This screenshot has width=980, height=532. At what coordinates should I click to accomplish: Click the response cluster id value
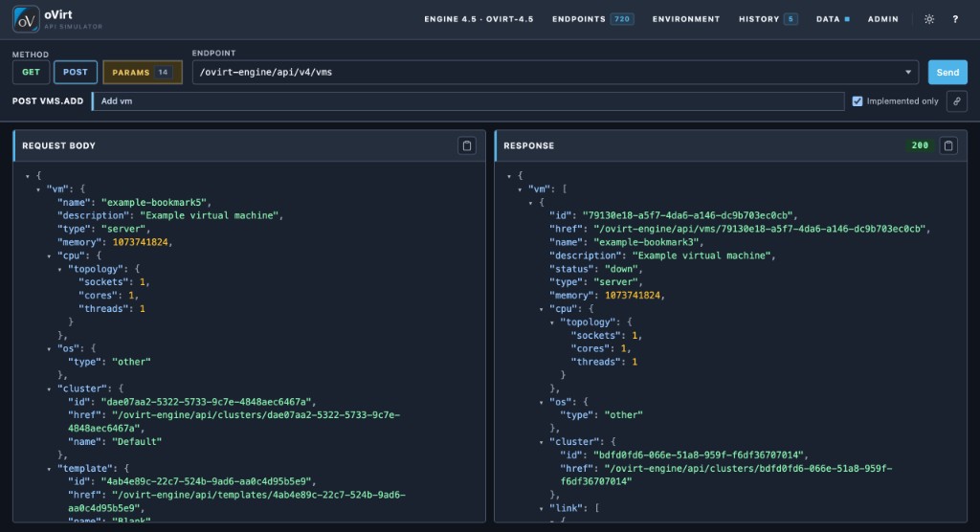tap(698, 455)
